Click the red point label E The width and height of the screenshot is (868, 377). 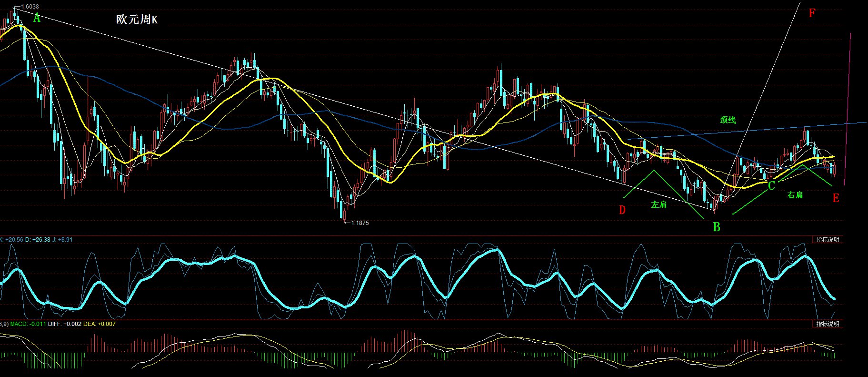[836, 198]
